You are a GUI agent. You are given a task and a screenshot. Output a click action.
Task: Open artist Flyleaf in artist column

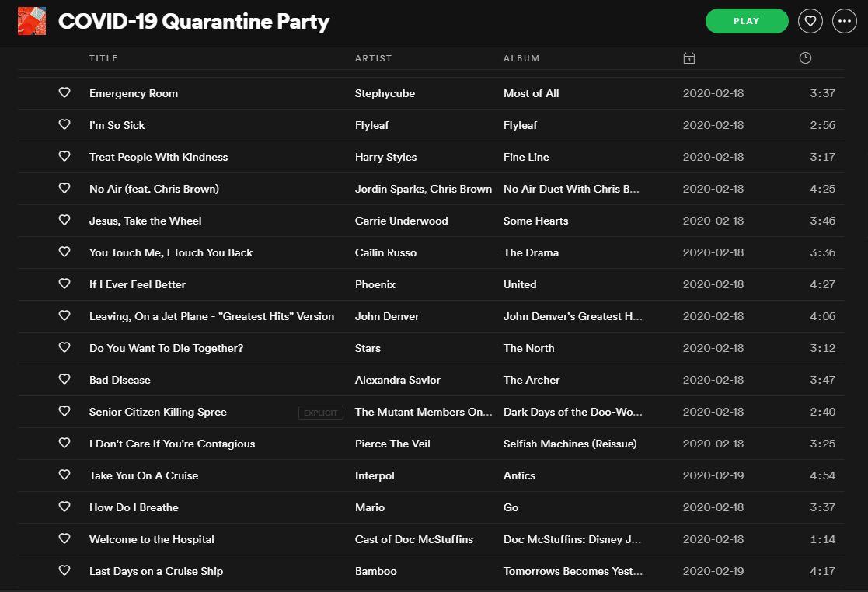(x=371, y=126)
